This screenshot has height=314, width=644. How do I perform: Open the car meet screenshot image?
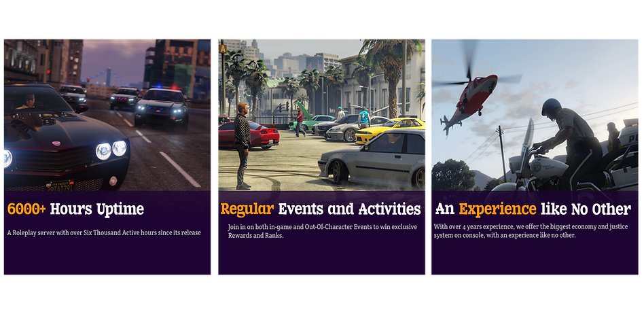pyautogui.click(x=321, y=115)
